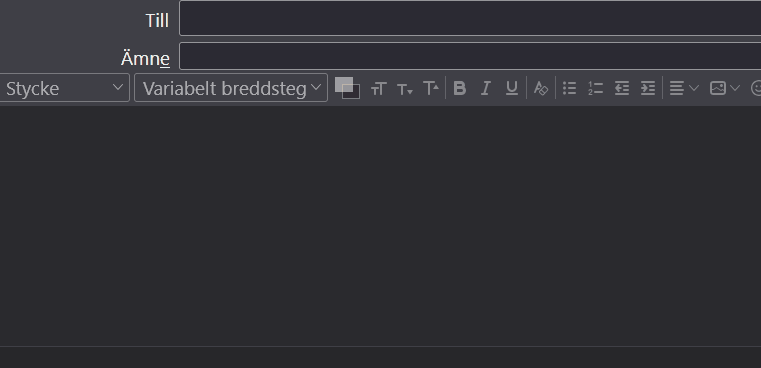Image resolution: width=761 pixels, height=368 pixels.
Task: Open the text alignment dropdown
Action: point(683,88)
